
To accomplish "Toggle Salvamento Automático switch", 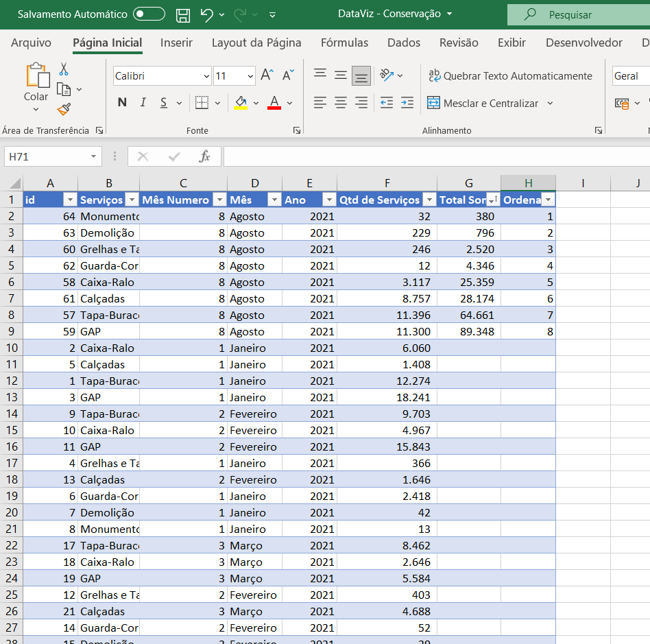I will [149, 14].
